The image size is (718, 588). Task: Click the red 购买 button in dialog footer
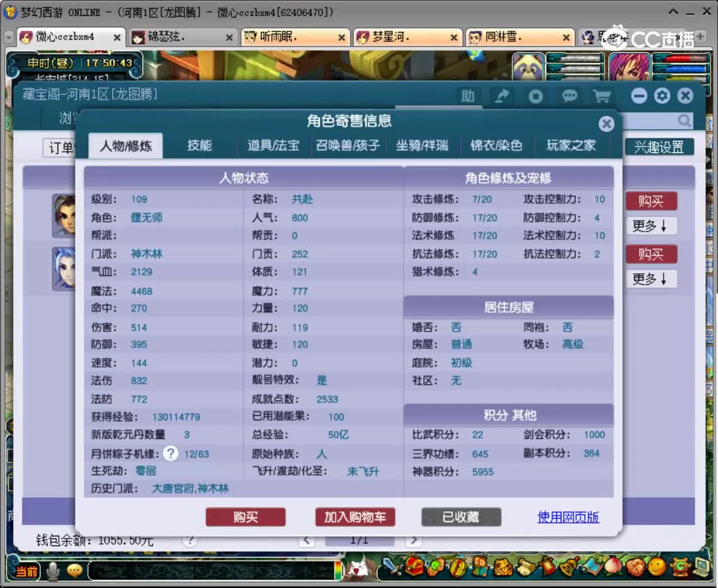pyautogui.click(x=246, y=517)
